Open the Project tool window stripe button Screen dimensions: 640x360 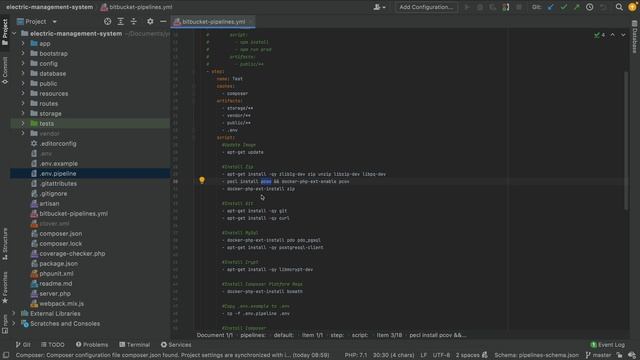[5, 32]
